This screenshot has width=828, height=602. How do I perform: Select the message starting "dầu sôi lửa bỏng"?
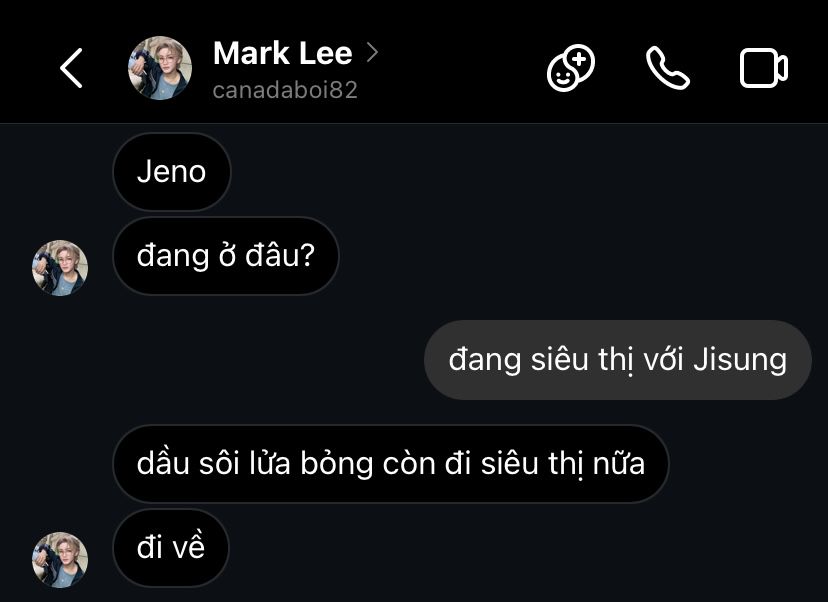tap(391, 464)
